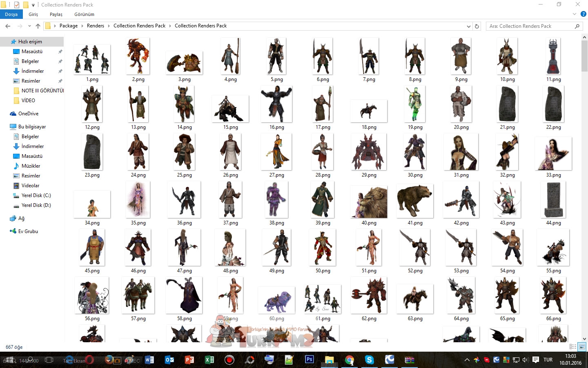Click Package in the breadcrumb path
Image resolution: width=588 pixels, height=368 pixels.
coord(69,26)
